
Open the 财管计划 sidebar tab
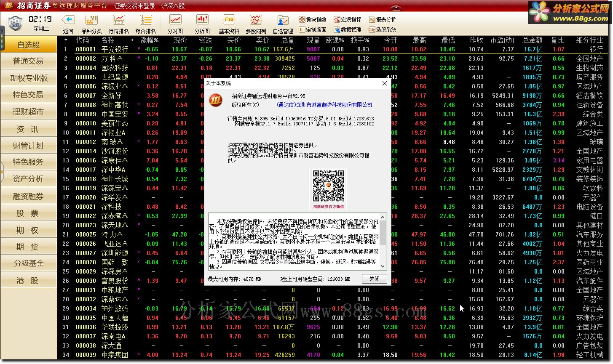coord(29,146)
